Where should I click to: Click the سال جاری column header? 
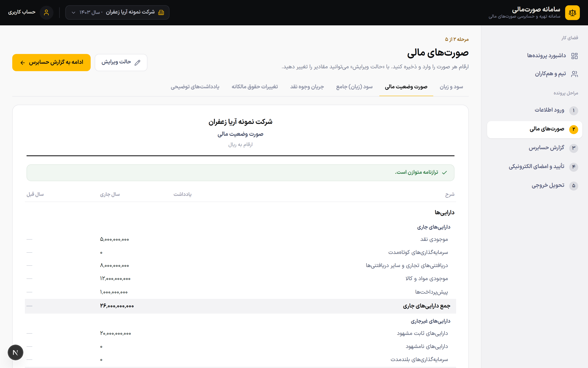coord(110,194)
